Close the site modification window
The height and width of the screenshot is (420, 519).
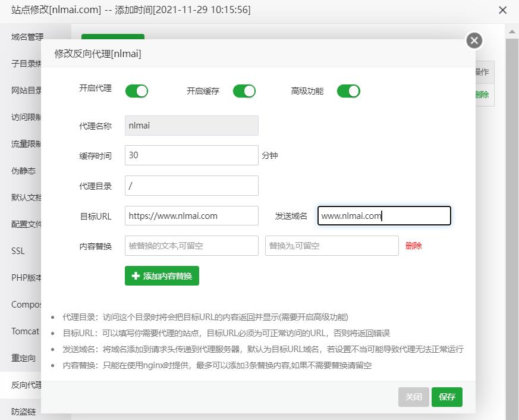(502, 10)
